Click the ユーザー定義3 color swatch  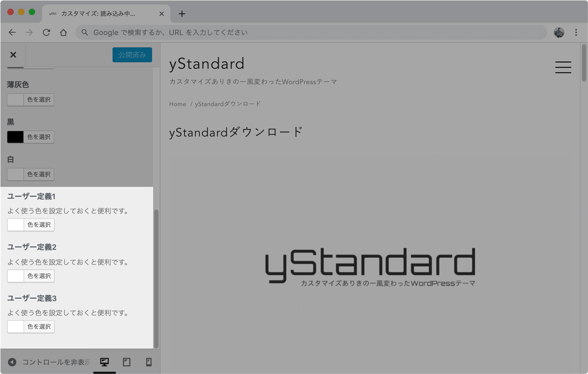15,327
